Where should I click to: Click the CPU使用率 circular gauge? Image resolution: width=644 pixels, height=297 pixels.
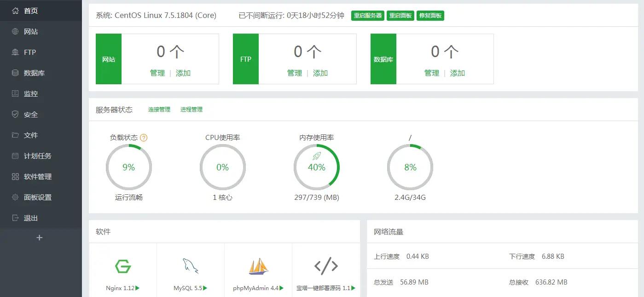pos(223,167)
